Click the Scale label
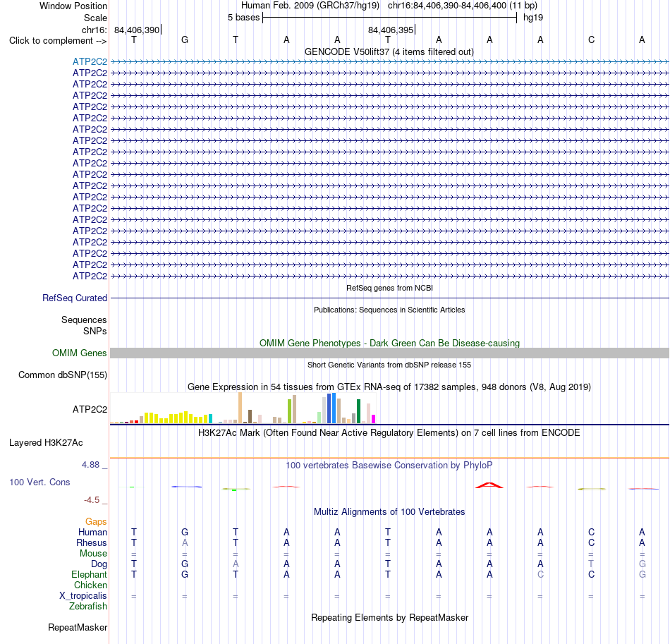This screenshot has width=670, height=644. click(x=95, y=18)
